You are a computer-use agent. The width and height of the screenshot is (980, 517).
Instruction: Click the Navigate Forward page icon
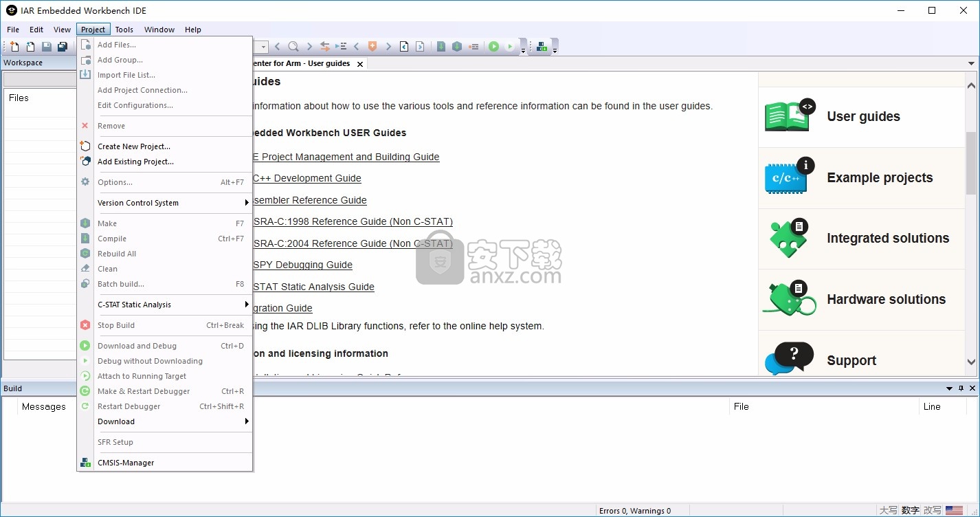[x=420, y=47]
